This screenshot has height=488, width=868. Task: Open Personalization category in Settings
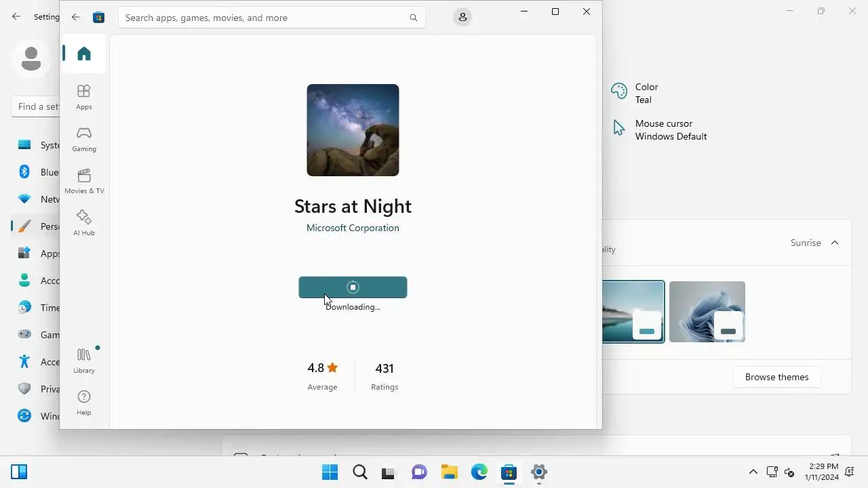(x=35, y=226)
